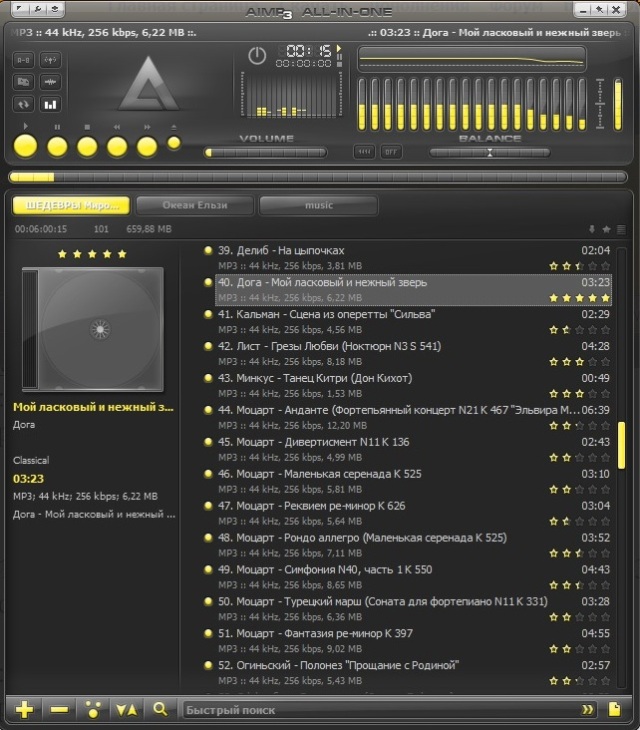
Task: Switch to the Океан Ельзи playlist tab
Action: click(x=195, y=205)
